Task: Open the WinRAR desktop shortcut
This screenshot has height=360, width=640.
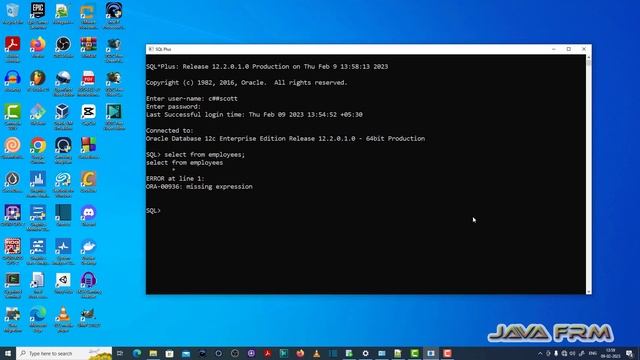Action: [x=89, y=47]
